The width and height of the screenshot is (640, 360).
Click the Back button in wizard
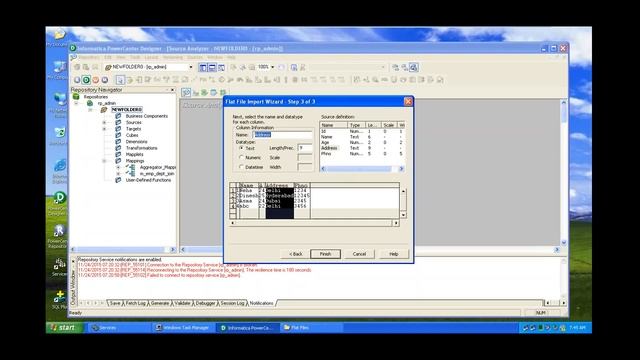[x=296, y=254]
